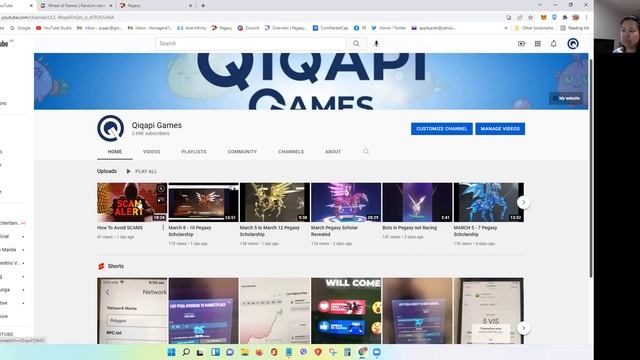640x360 pixels.
Task: Click the CUSTOMIZE CHANNEL button
Action: coord(442,129)
